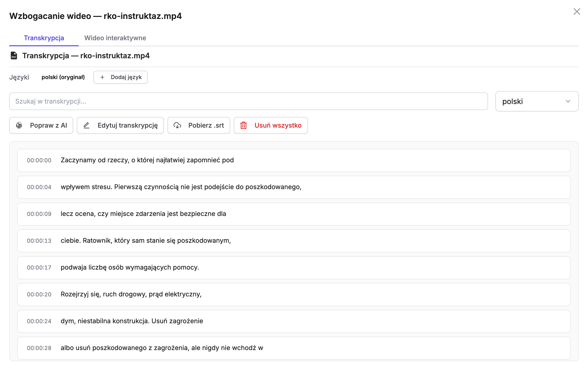Click the plus icon in Dodaj język
The height and width of the screenshot is (369, 588).
coord(102,77)
